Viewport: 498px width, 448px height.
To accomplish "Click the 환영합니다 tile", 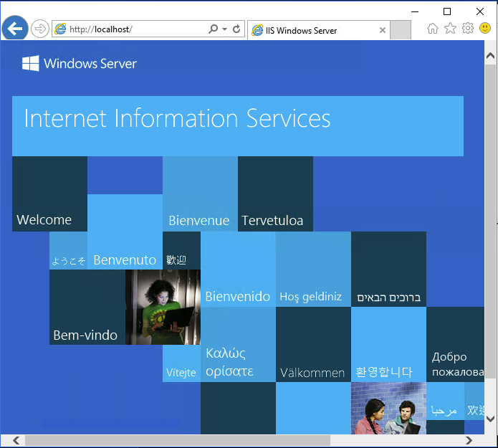I will pos(389,344).
